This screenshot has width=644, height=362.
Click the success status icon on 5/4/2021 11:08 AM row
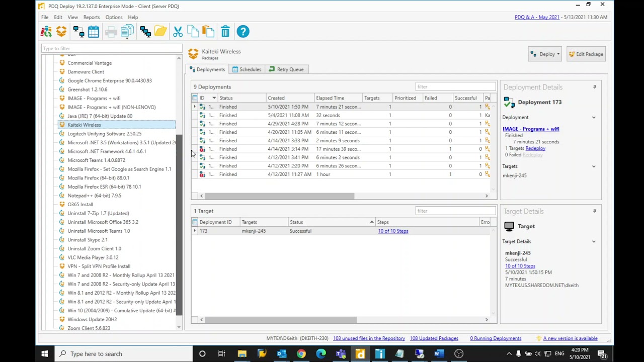(202, 115)
